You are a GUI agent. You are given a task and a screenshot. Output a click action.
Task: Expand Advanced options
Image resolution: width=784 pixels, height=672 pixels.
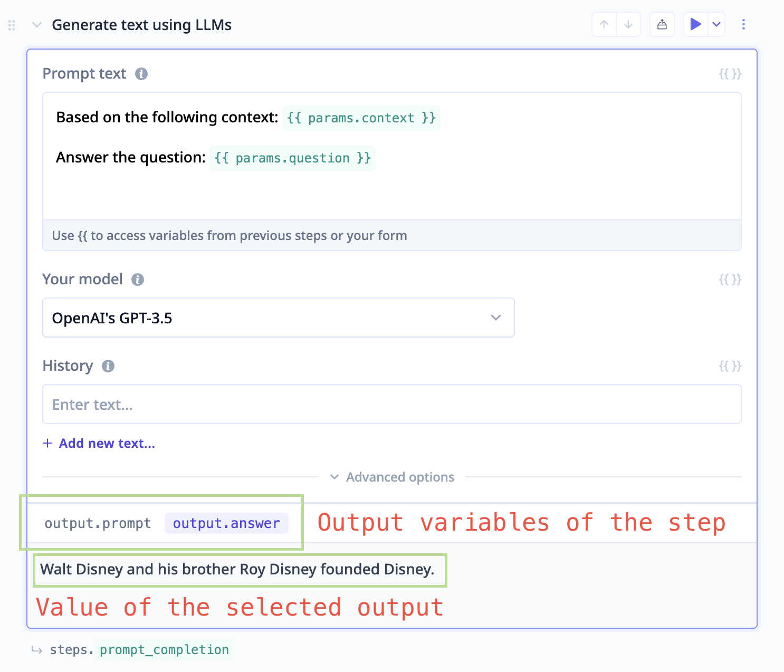[392, 477]
